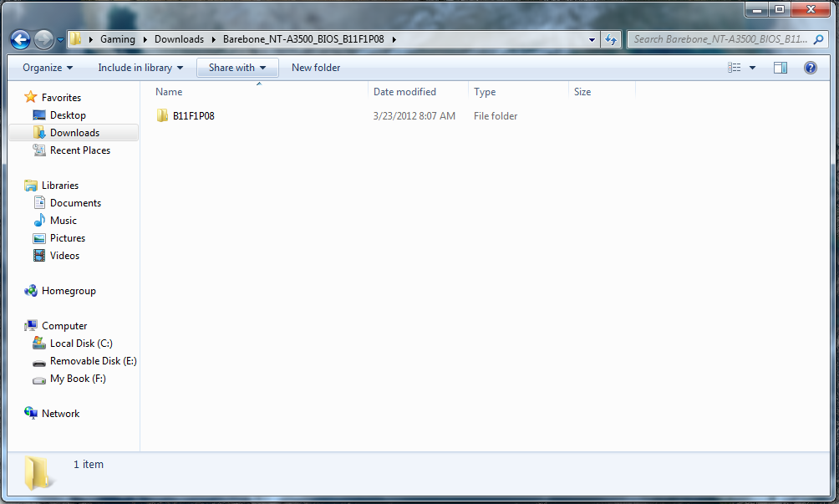
Task: Open the address bar previous locations dropdown
Action: [592, 39]
